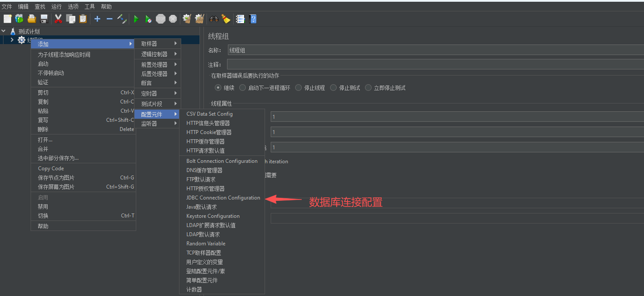This screenshot has width=644, height=296.
Task: Expand the 后置处理器 submenu
Action: coord(158,74)
